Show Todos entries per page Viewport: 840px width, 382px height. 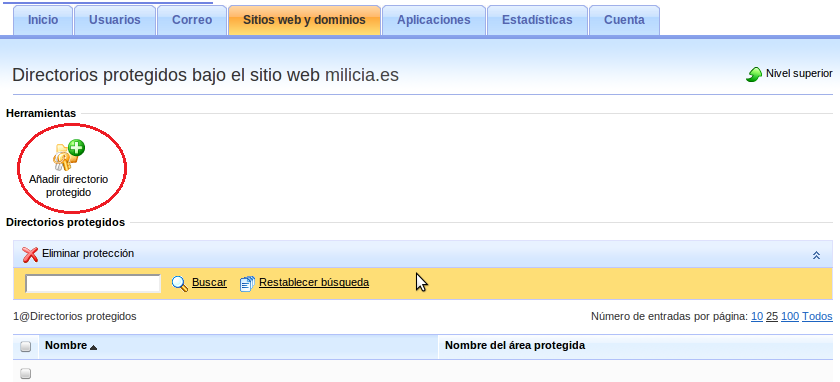point(817,317)
